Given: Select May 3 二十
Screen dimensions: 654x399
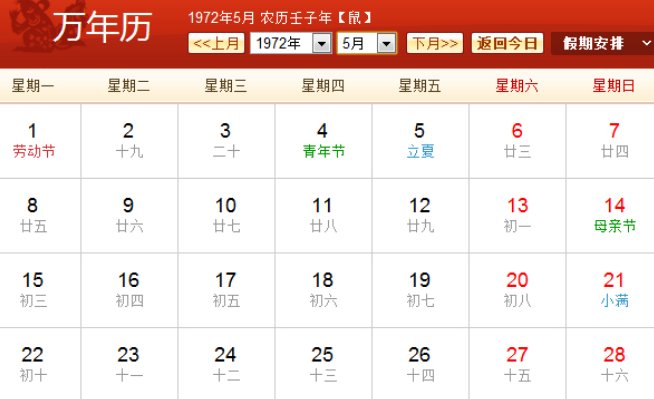Looking at the screenshot, I should (226, 141).
